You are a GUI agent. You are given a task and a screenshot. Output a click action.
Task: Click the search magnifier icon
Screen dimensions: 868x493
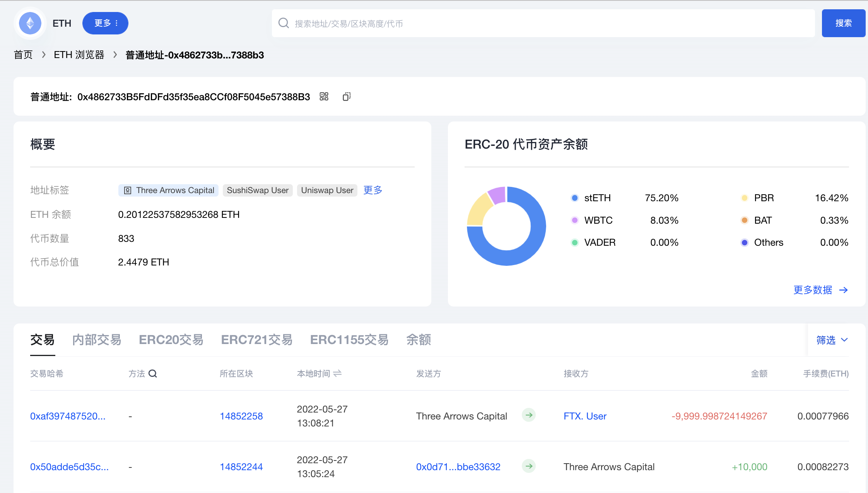pyautogui.click(x=284, y=23)
